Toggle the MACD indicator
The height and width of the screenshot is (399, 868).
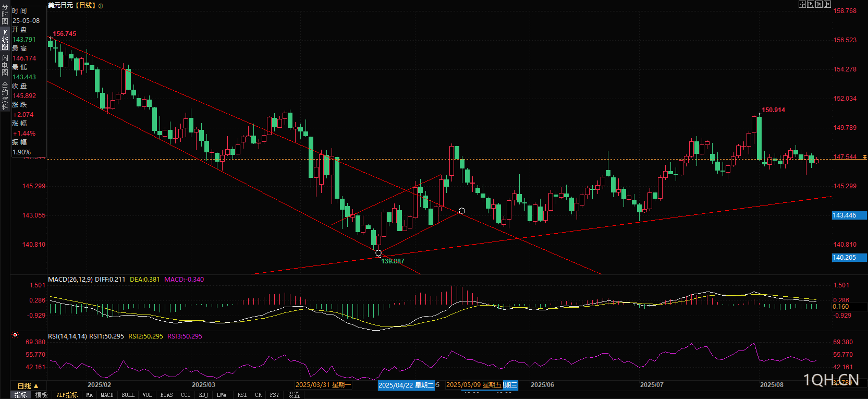[x=107, y=395]
